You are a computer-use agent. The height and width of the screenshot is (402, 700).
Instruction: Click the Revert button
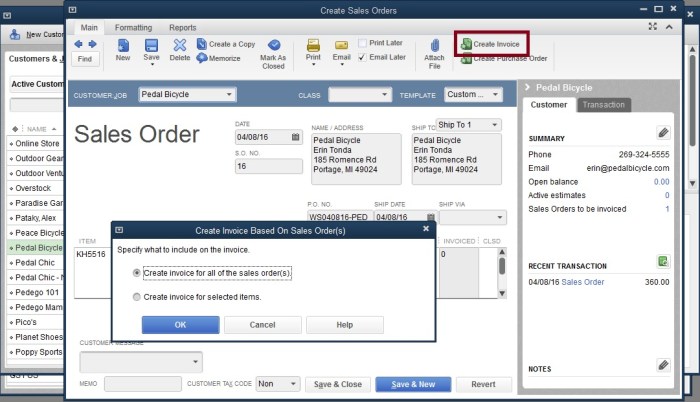(x=483, y=384)
